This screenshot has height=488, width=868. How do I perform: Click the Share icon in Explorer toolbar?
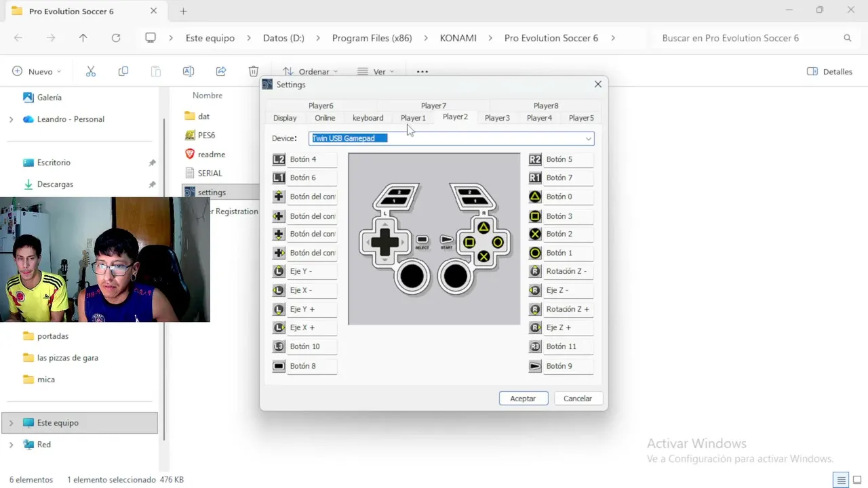221,71
